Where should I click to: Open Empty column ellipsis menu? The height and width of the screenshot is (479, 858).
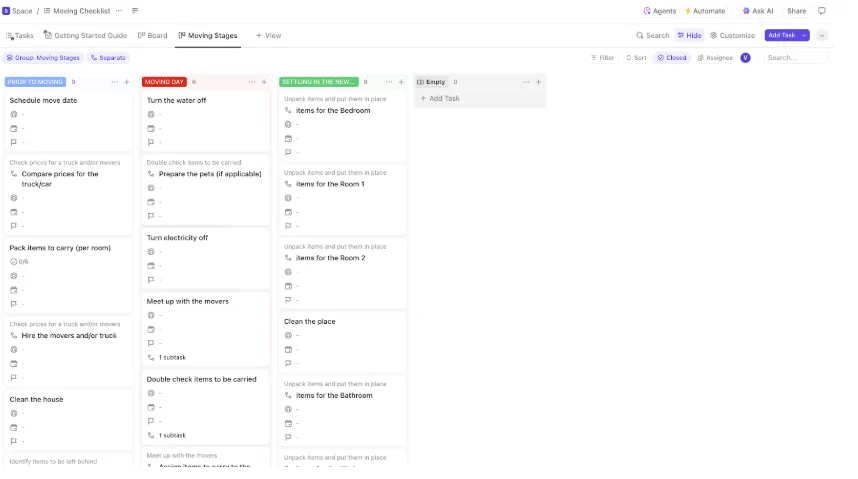point(526,82)
